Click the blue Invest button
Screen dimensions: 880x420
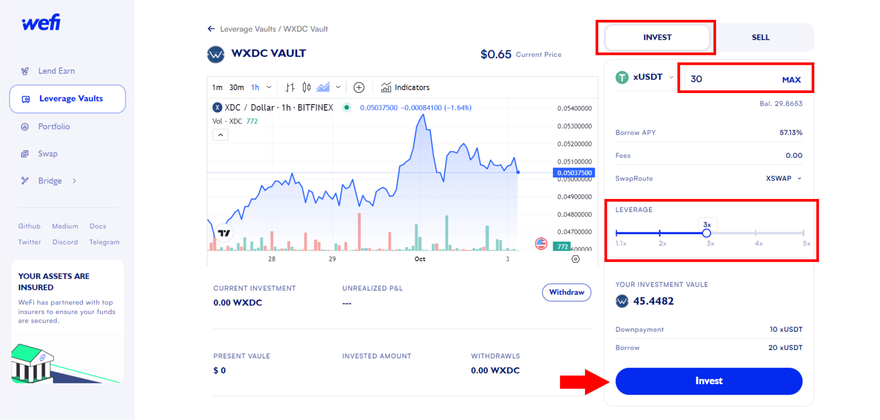[x=708, y=381]
